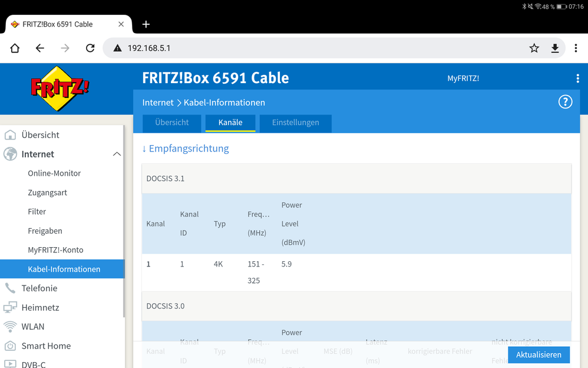Switch to the Übersicht tab
The height and width of the screenshot is (368, 588).
click(x=172, y=123)
